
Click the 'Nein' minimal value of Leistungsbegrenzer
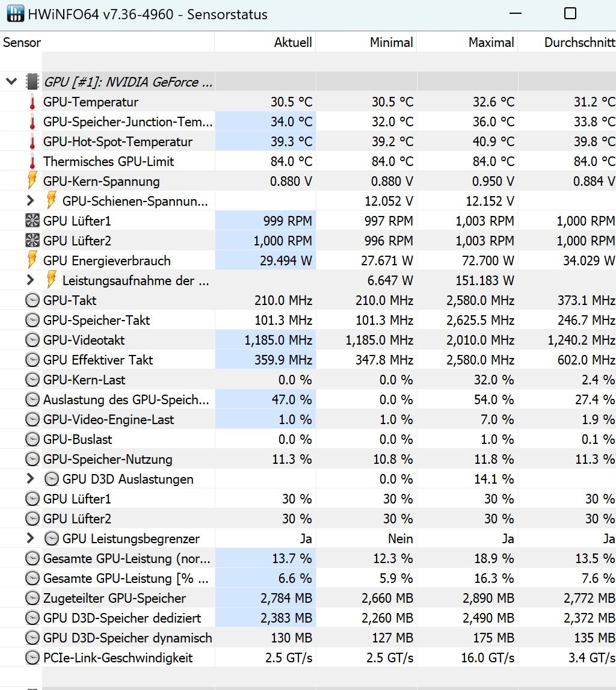tap(401, 538)
